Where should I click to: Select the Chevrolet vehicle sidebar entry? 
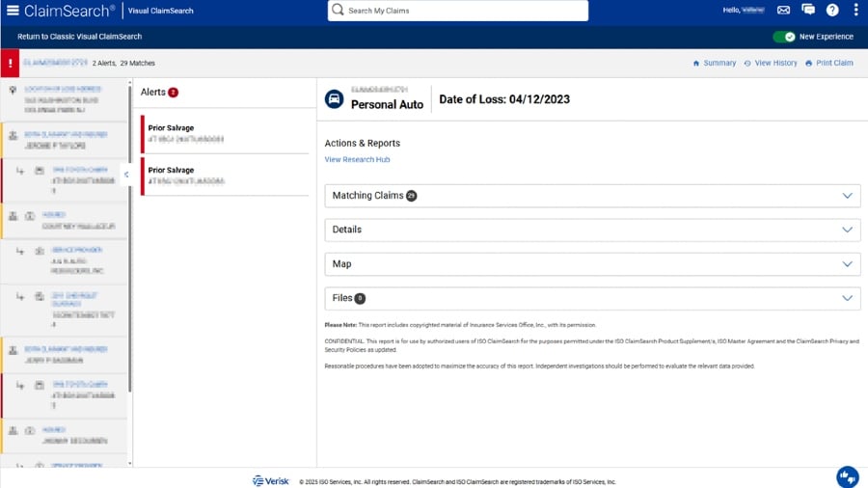(x=65, y=311)
